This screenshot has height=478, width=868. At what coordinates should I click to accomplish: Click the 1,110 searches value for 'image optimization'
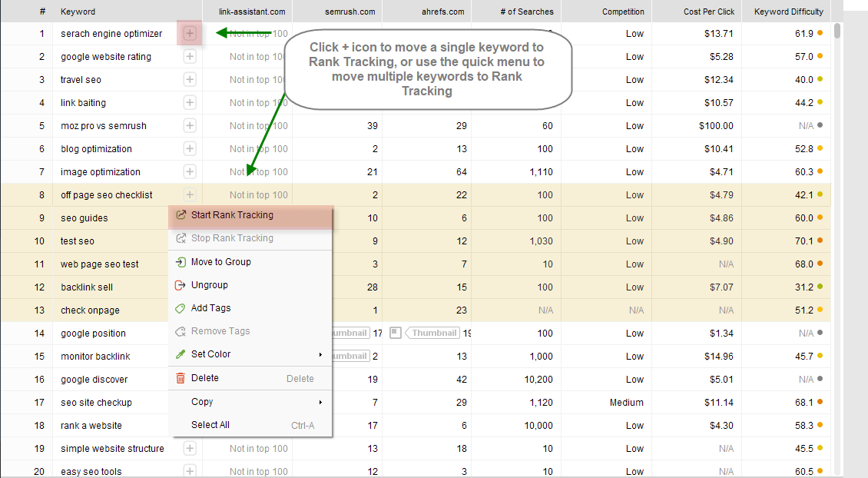542,171
